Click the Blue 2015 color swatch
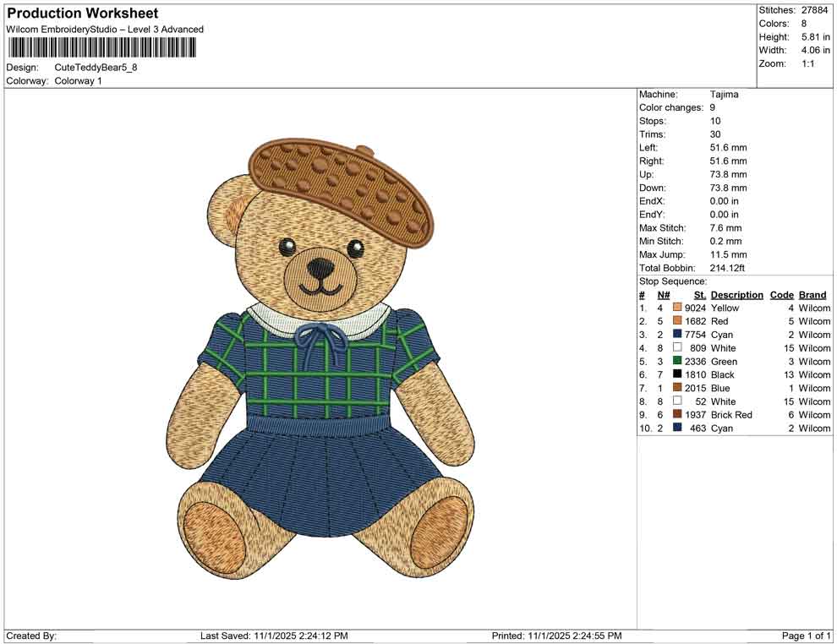 676,388
